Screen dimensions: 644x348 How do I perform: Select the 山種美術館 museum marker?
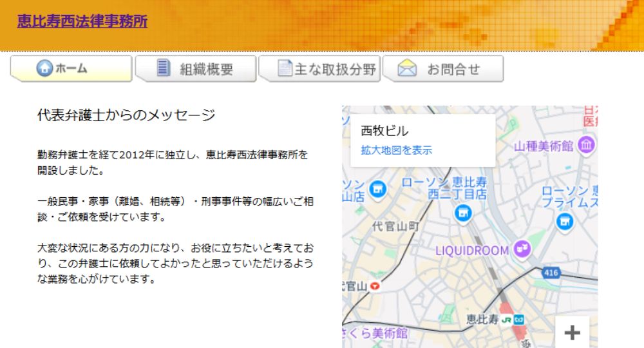coord(587,146)
